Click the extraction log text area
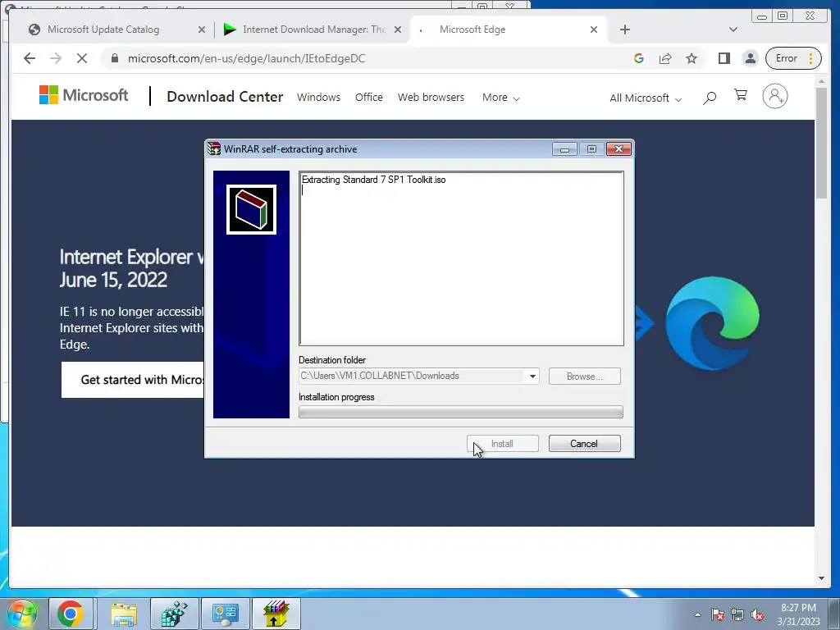 [x=461, y=258]
